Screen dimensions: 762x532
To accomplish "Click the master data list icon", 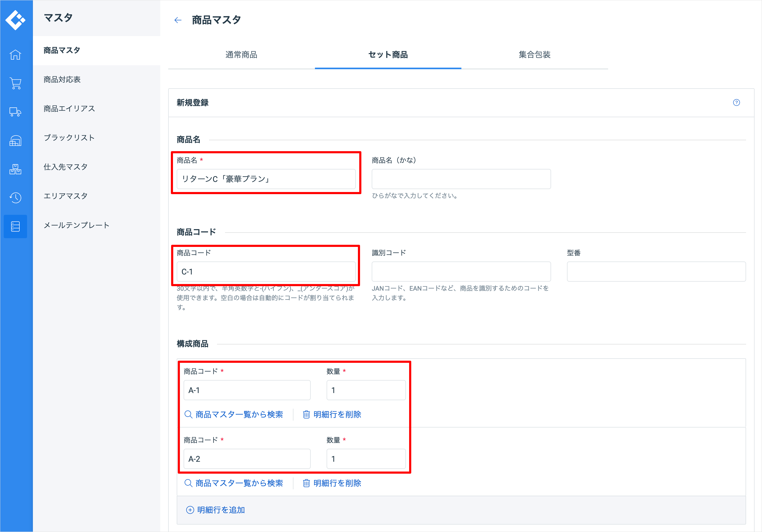I will point(15,226).
